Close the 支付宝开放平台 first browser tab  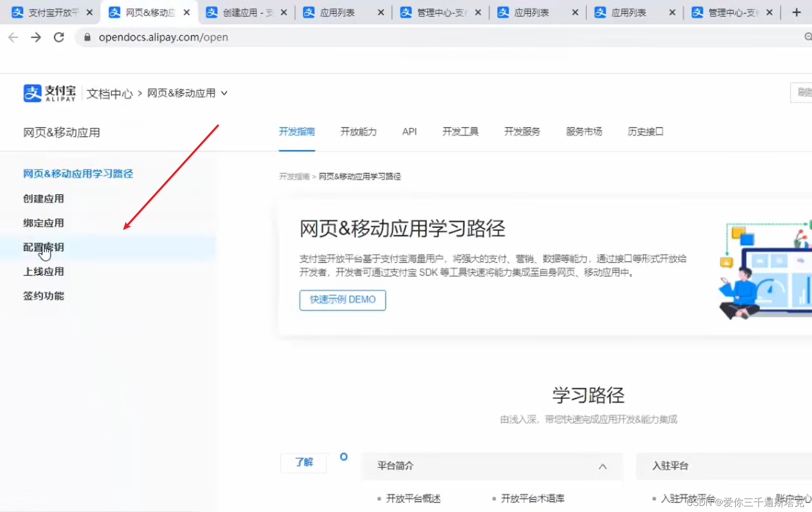click(x=89, y=12)
